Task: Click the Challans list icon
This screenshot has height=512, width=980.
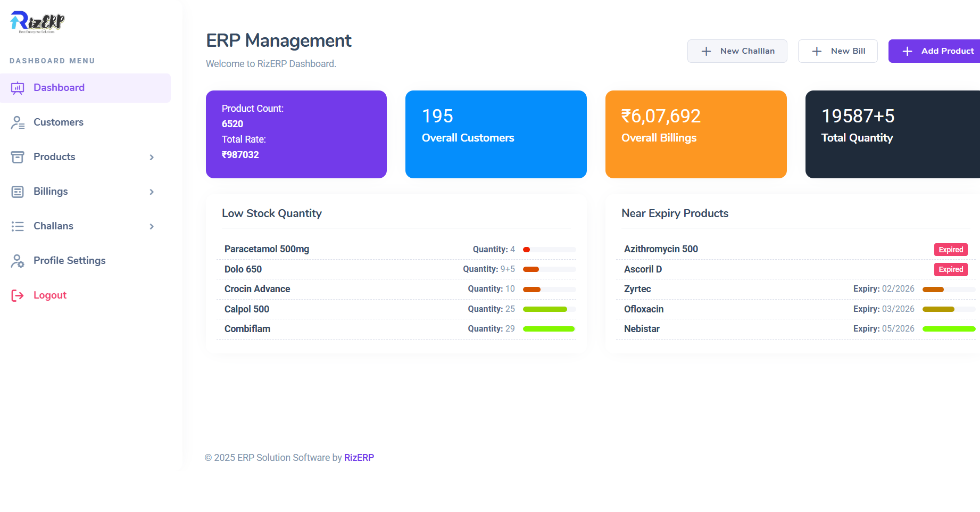Action: (18, 226)
